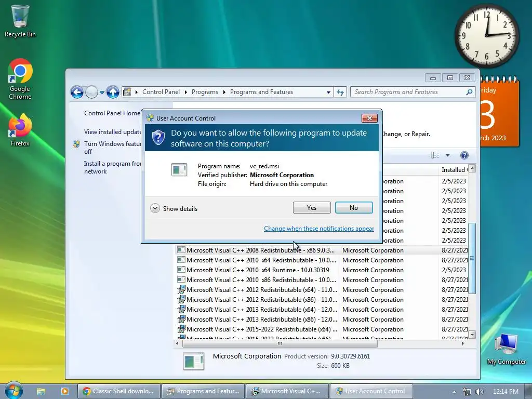Click the volume speaker tray icon
Image resolution: width=532 pixels, height=399 pixels.
point(479,392)
